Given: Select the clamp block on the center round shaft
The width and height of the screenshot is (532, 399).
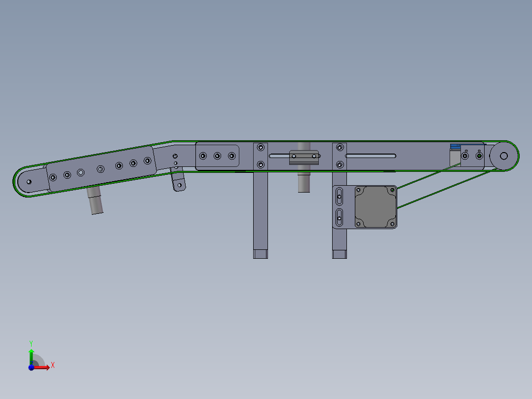Looking at the screenshot, I should click(x=304, y=157).
